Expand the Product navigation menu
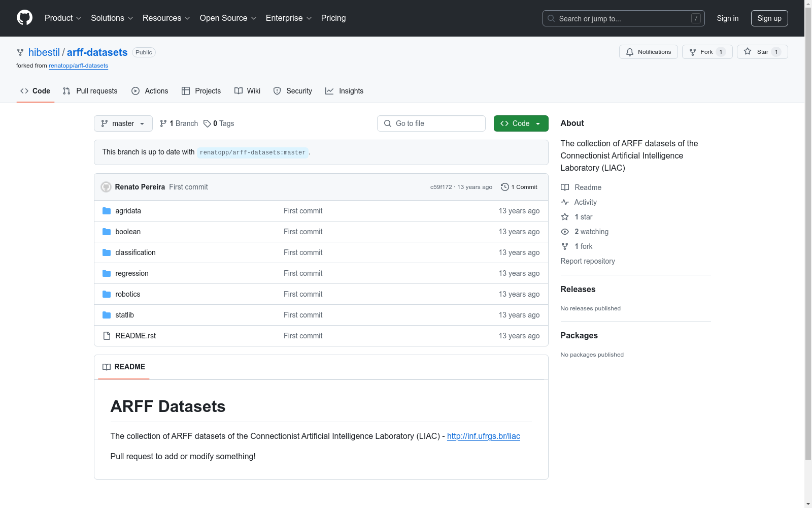The width and height of the screenshot is (812, 508). coord(63,18)
